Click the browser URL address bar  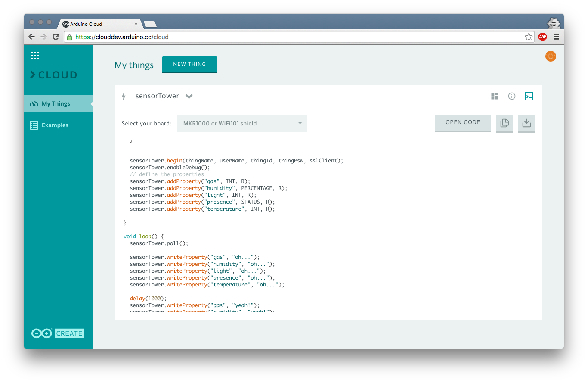point(297,37)
